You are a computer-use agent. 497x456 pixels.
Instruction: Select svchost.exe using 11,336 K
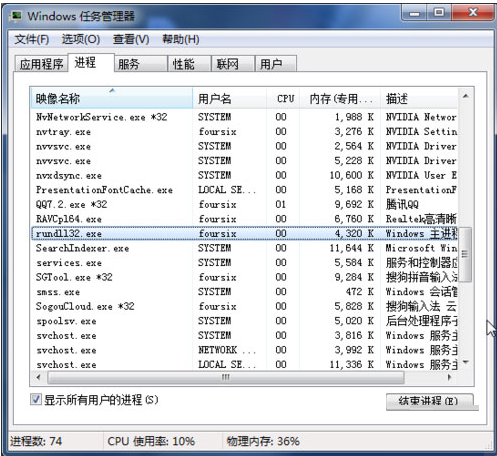[x=244, y=364]
